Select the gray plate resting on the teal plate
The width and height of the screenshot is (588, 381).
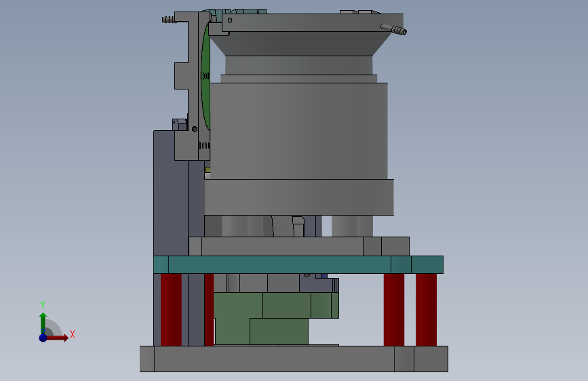(x=299, y=246)
